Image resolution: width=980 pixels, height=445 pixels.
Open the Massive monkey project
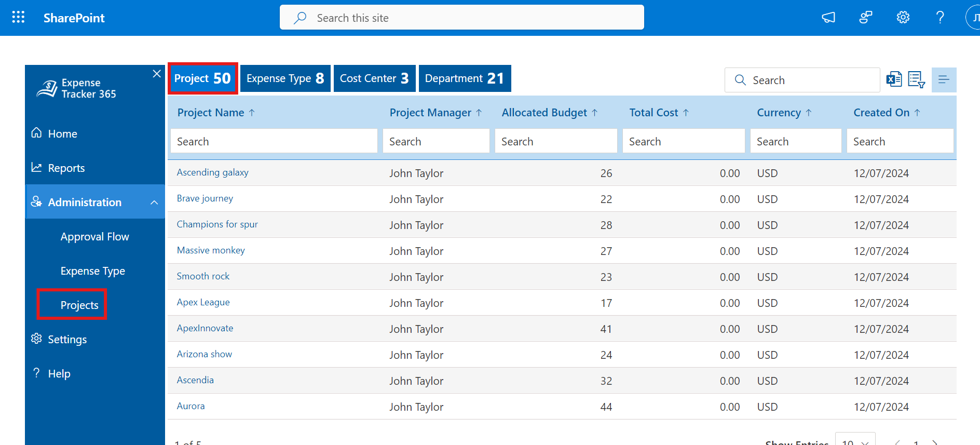[x=211, y=250]
